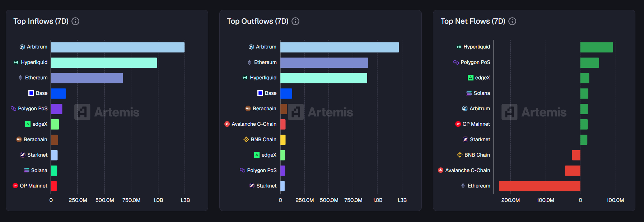Select the red Ethereum bar in Net Flows
Image resolution: width=644 pixels, height=222 pixels.
[540, 186]
